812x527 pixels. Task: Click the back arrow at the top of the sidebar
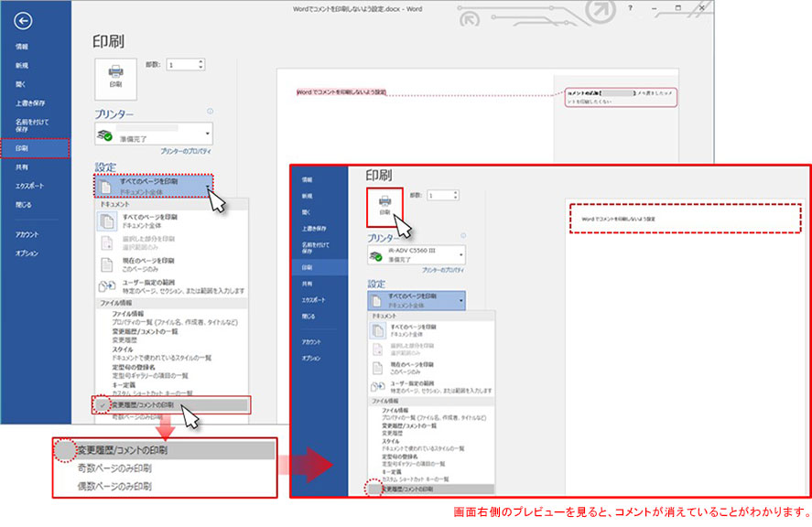click(x=24, y=21)
